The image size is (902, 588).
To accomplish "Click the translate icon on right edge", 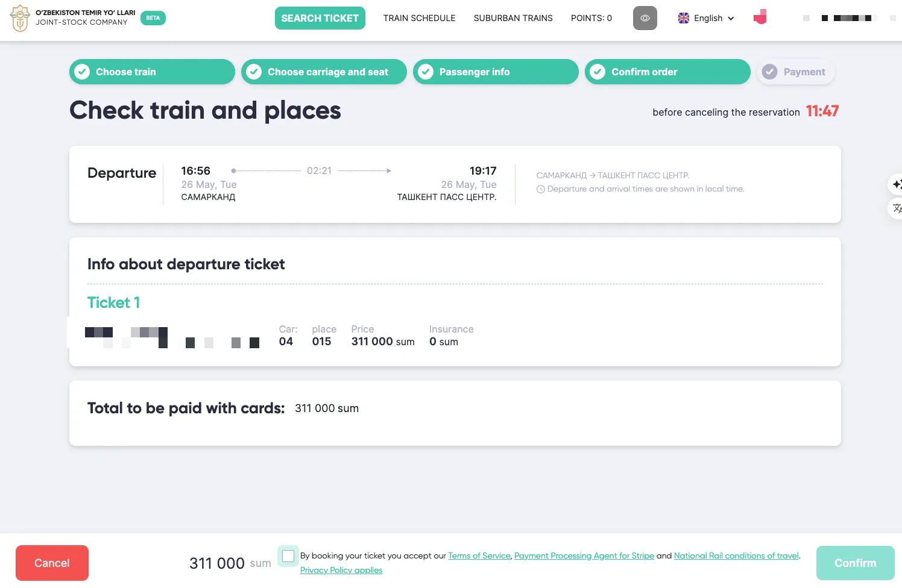I will (x=896, y=208).
